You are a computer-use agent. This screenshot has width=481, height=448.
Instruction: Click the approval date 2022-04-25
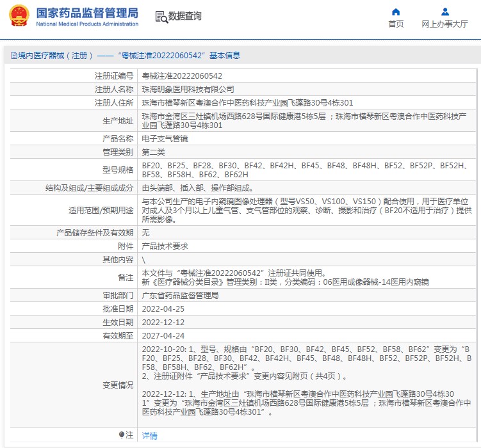(163, 308)
